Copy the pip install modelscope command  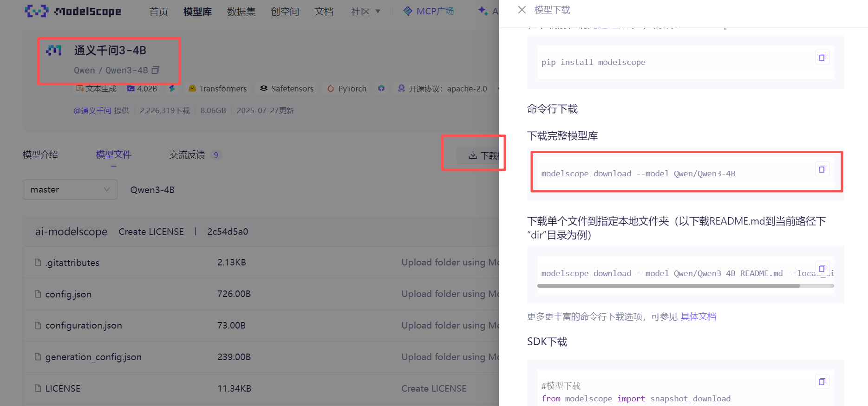click(x=822, y=58)
